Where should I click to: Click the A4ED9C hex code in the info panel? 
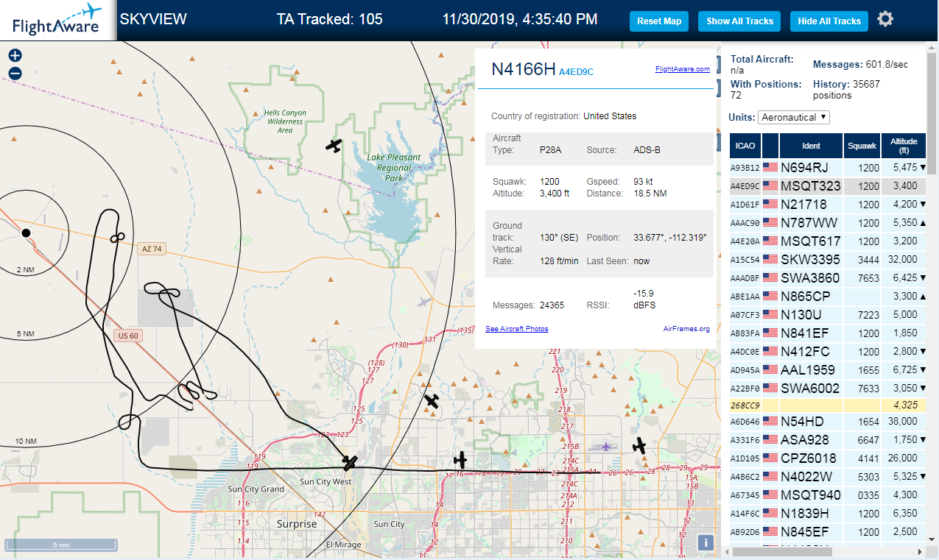(x=576, y=71)
